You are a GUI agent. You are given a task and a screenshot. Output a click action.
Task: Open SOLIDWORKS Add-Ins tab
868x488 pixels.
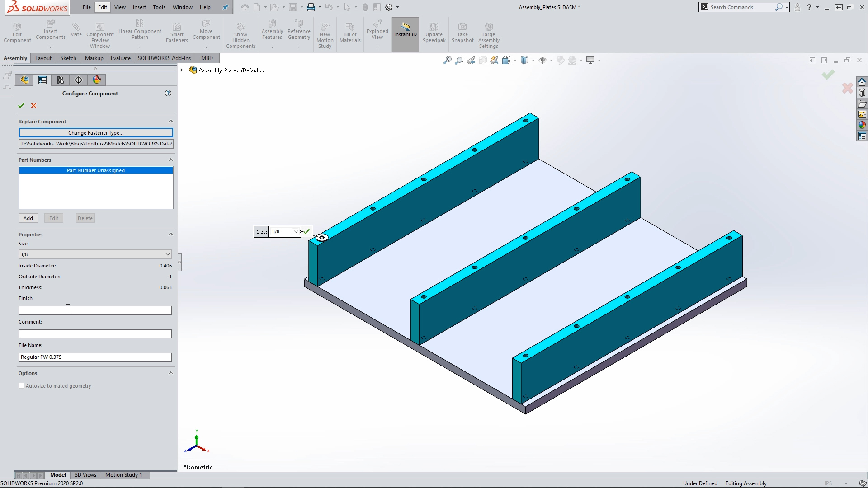(164, 58)
